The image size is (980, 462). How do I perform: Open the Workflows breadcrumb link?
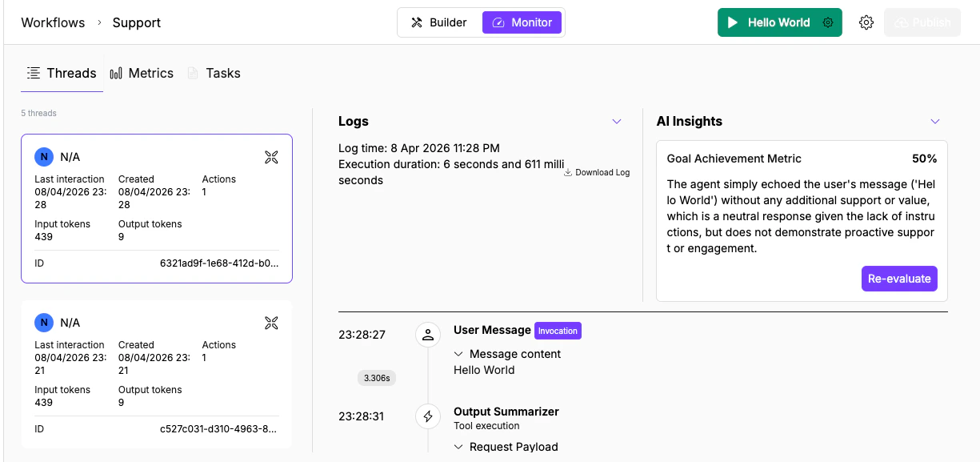pos(53,22)
